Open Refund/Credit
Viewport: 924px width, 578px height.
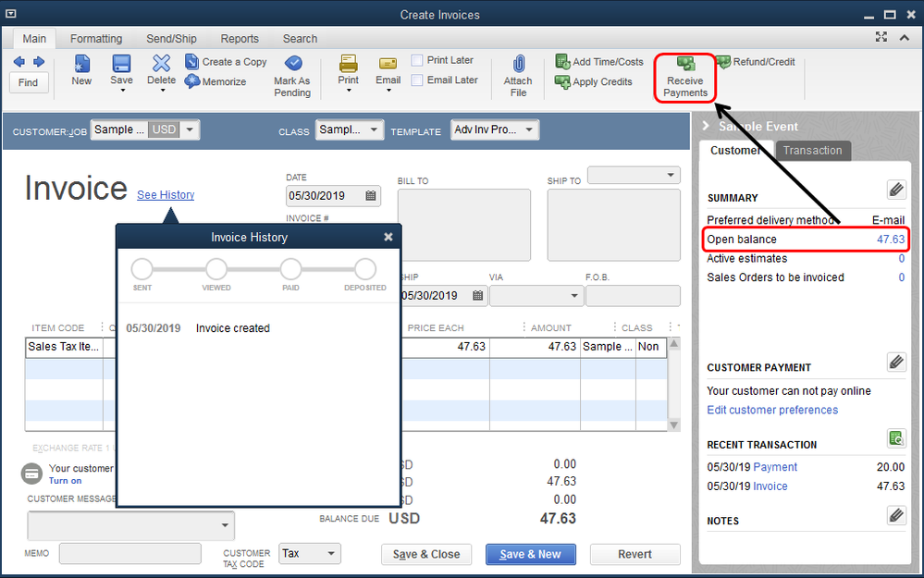pos(756,62)
